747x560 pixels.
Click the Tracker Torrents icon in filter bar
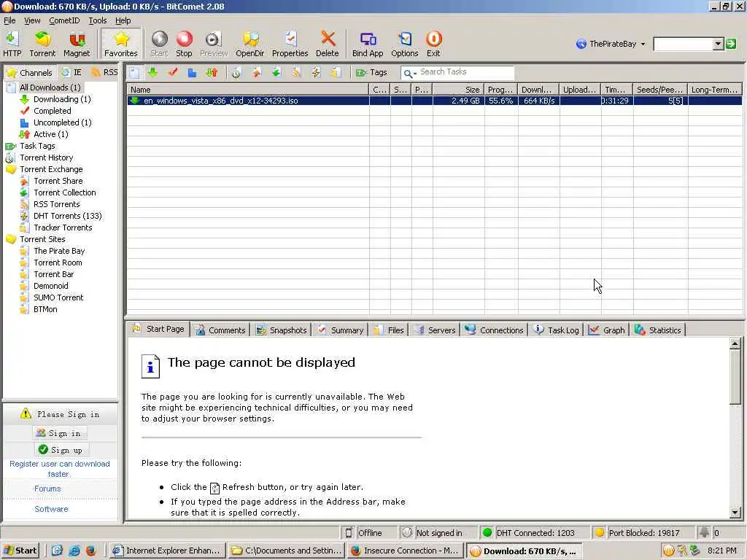[x=336, y=72]
